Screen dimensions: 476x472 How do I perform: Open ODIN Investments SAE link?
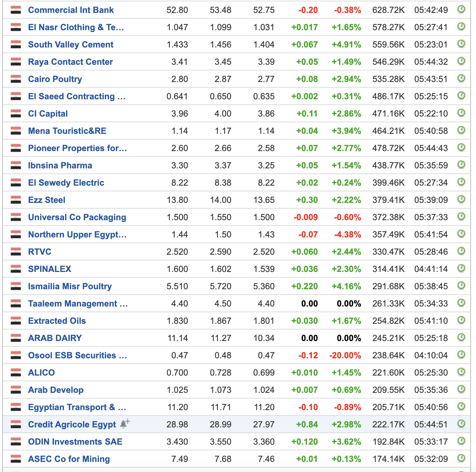tap(75, 442)
